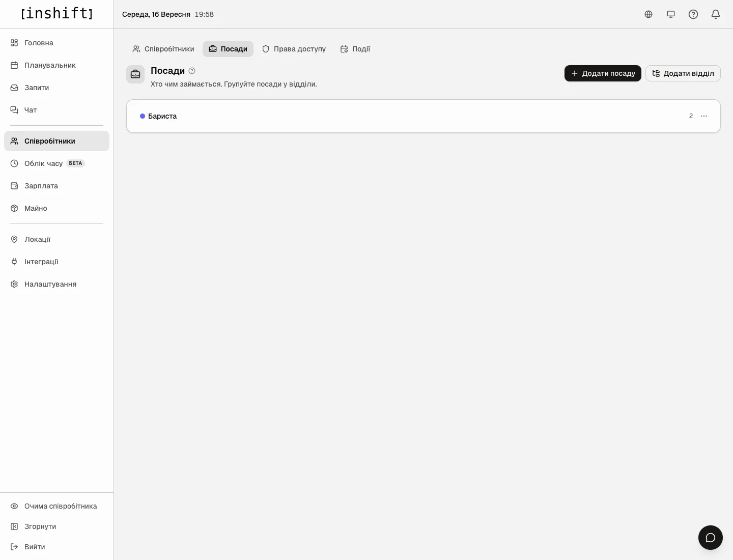Image resolution: width=733 pixels, height=560 pixels.
Task: Open the help question mark icon in header
Action: (x=693, y=14)
